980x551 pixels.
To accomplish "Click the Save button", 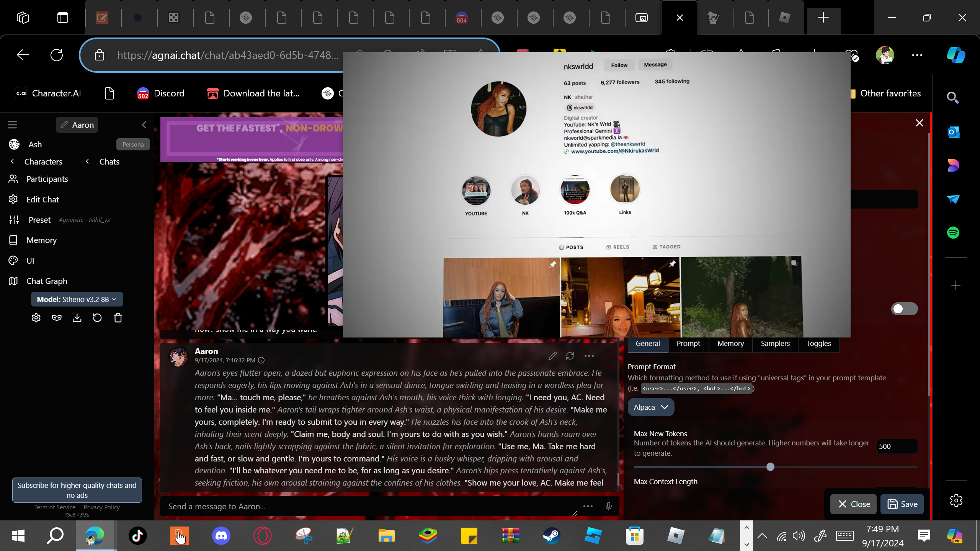I will (x=902, y=504).
